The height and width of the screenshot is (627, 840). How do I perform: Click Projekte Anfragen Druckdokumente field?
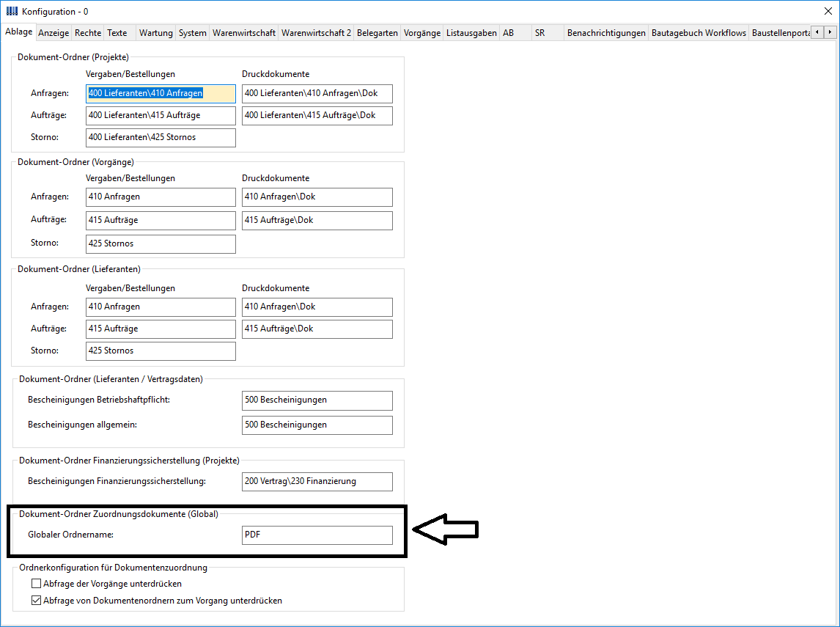point(317,94)
